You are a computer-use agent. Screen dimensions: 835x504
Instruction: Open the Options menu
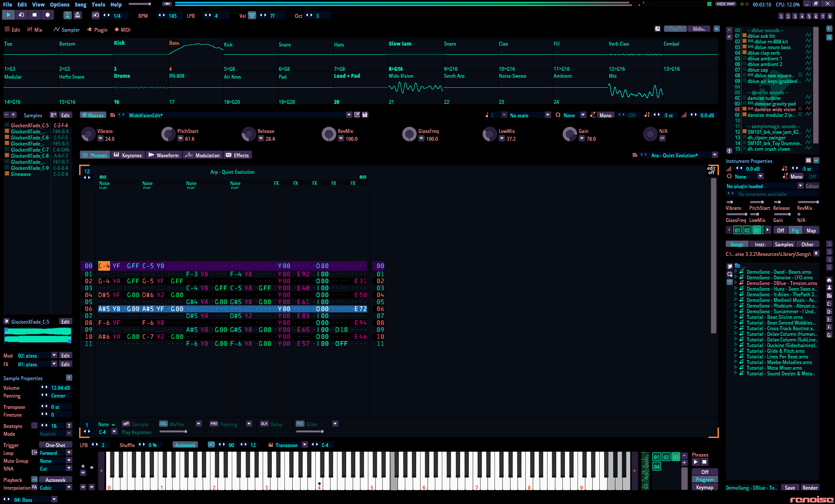[x=60, y=4]
